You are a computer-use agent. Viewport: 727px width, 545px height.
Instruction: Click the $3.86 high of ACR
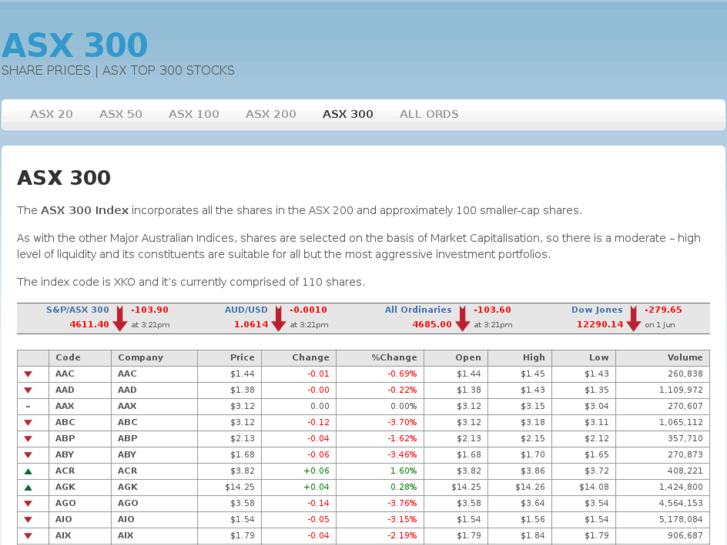533,471
